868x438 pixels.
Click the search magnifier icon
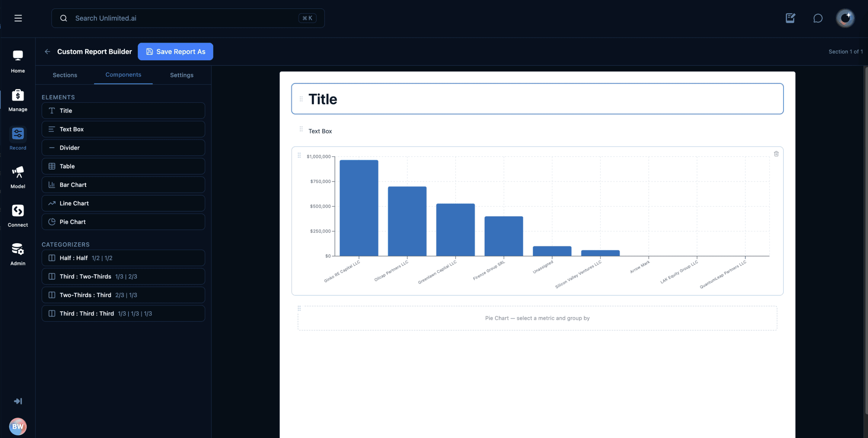64,18
